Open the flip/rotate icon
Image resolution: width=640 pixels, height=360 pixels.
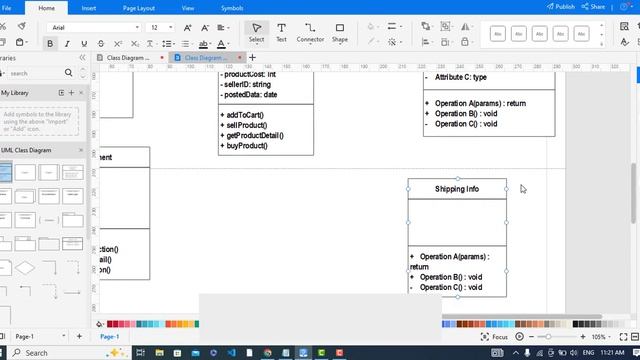click(466, 27)
